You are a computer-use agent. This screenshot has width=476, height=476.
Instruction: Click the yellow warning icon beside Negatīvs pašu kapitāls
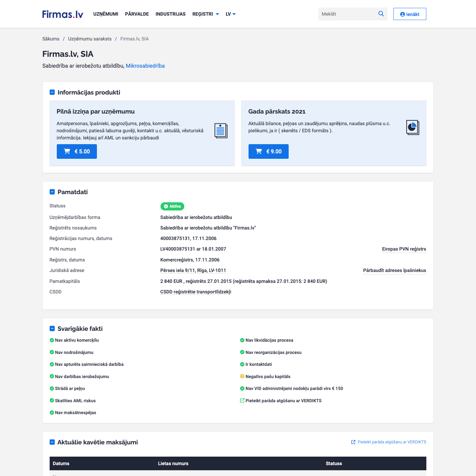[x=242, y=376]
